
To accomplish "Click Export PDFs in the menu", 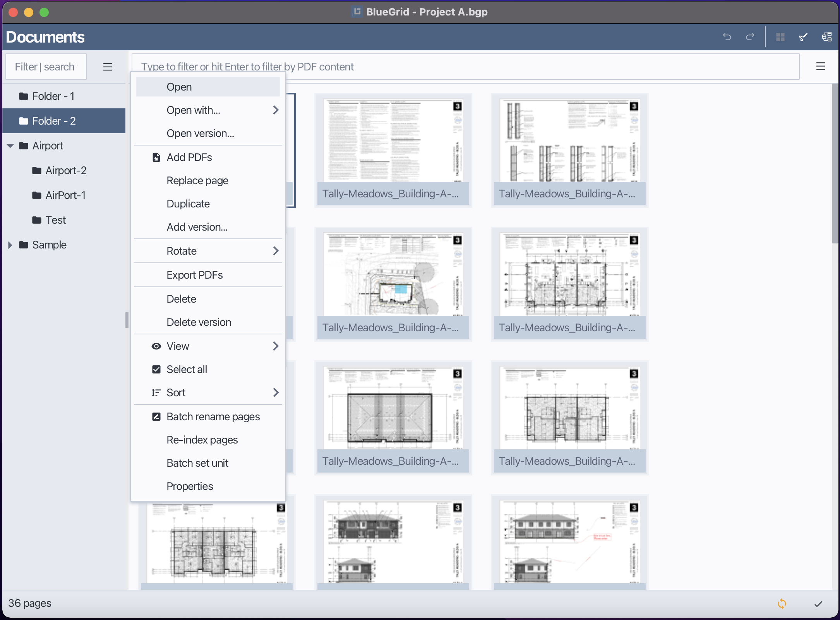I will (194, 275).
